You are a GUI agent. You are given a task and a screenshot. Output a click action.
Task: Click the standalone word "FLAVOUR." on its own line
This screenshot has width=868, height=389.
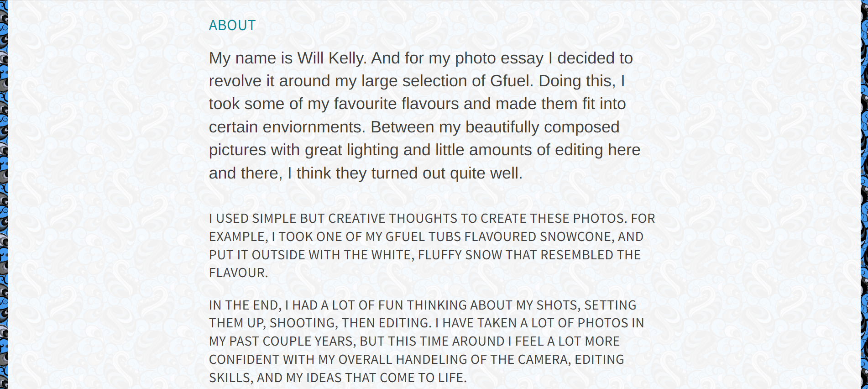pos(238,273)
